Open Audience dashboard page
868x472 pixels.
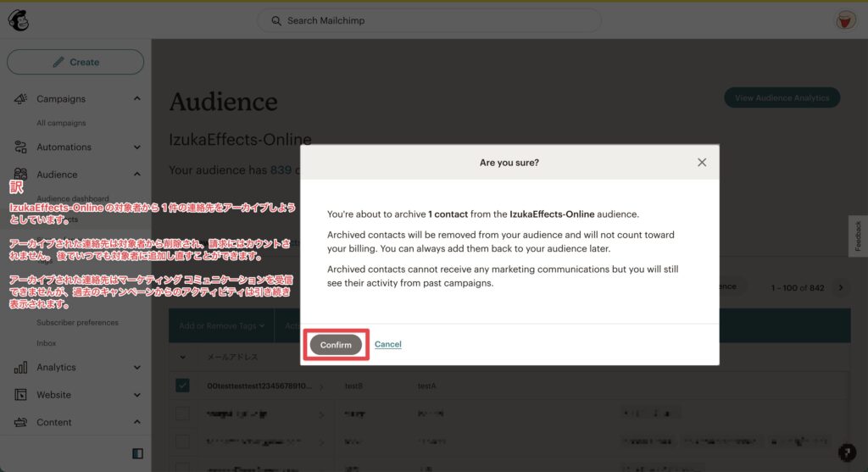pyautogui.click(x=73, y=198)
